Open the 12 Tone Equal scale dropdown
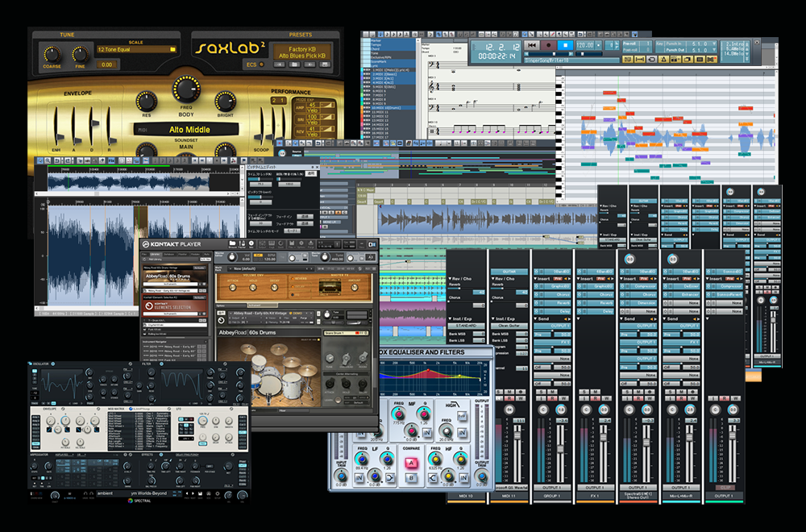Image resolution: width=806 pixels, height=532 pixels. [x=136, y=49]
